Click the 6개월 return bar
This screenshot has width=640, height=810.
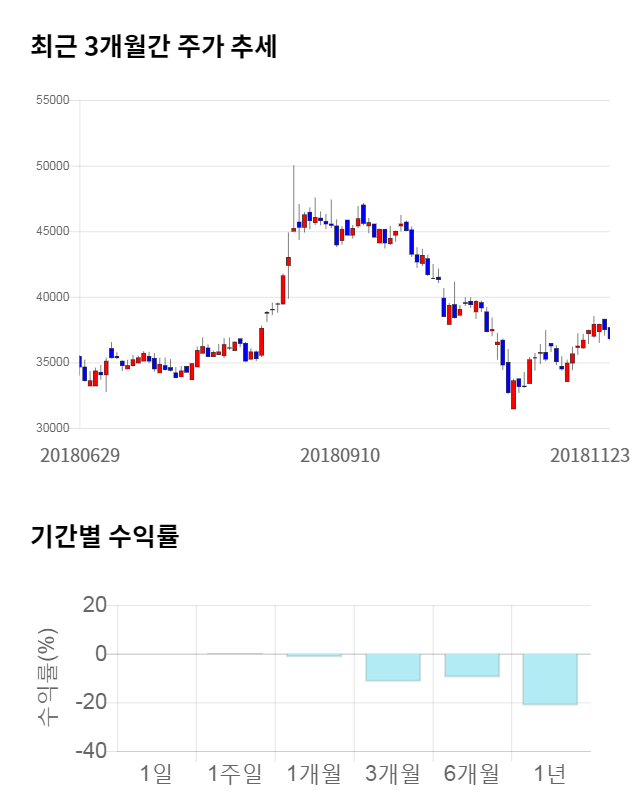(472, 665)
